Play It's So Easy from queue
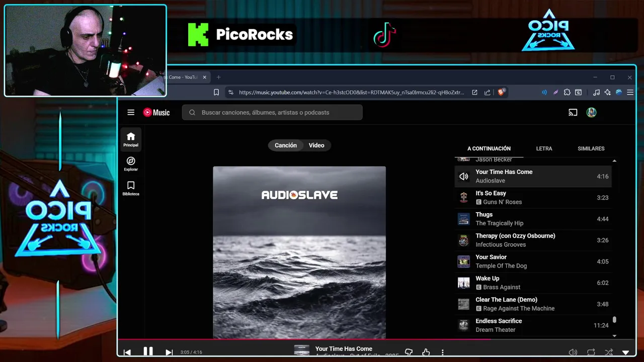Viewport: 644px width, 362px height. pos(533,198)
